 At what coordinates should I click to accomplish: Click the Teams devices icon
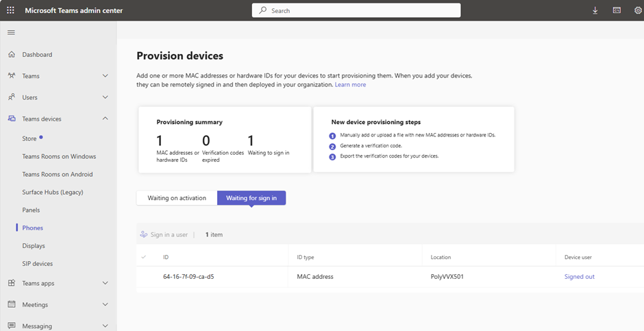[12, 119]
